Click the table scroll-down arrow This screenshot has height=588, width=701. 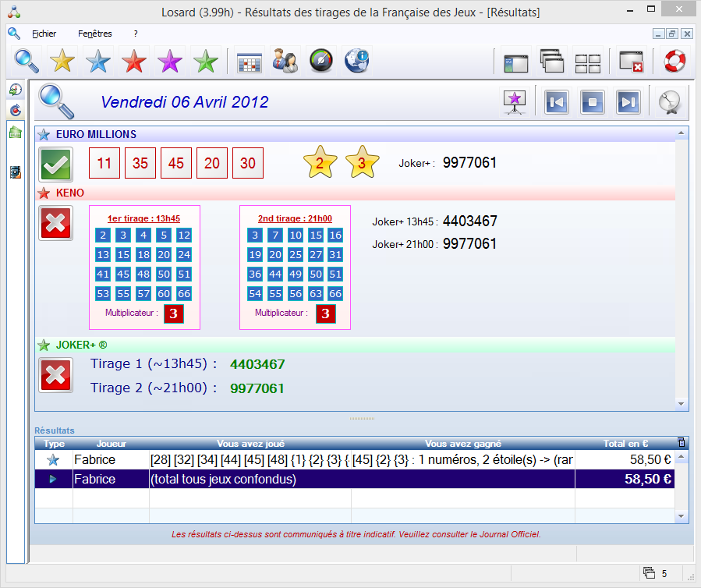pyautogui.click(x=681, y=515)
